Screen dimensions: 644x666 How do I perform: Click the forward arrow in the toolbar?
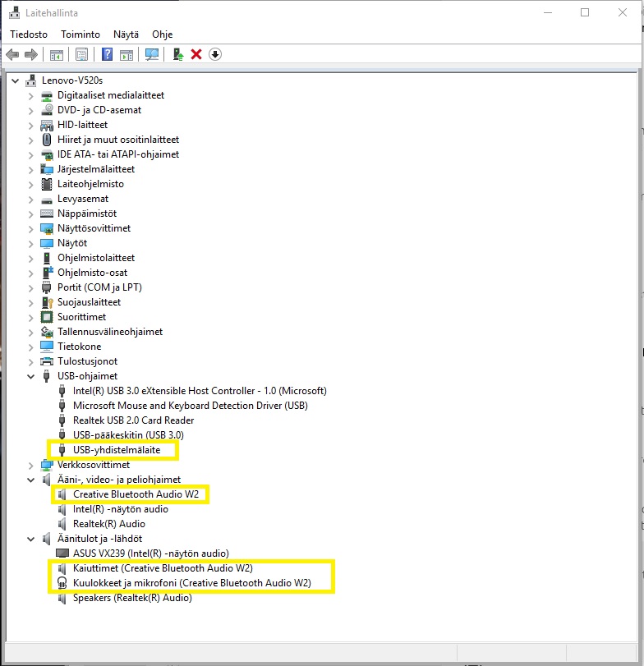(x=31, y=54)
